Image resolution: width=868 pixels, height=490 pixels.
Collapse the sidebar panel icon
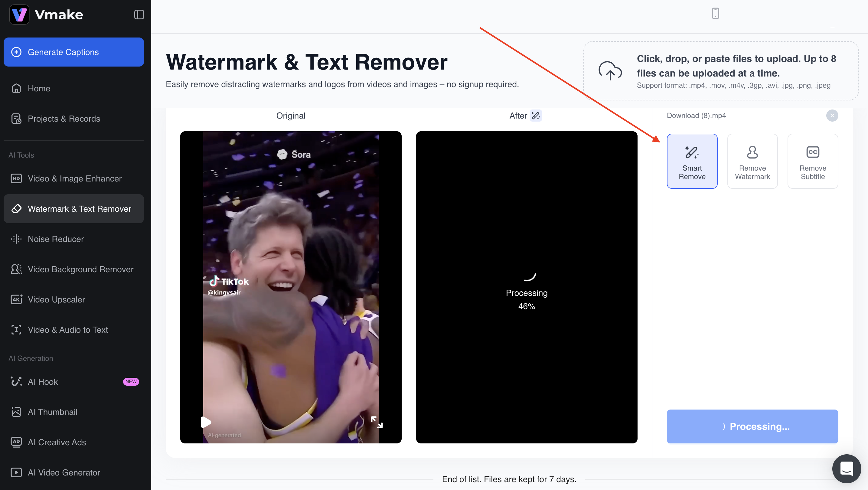click(139, 15)
